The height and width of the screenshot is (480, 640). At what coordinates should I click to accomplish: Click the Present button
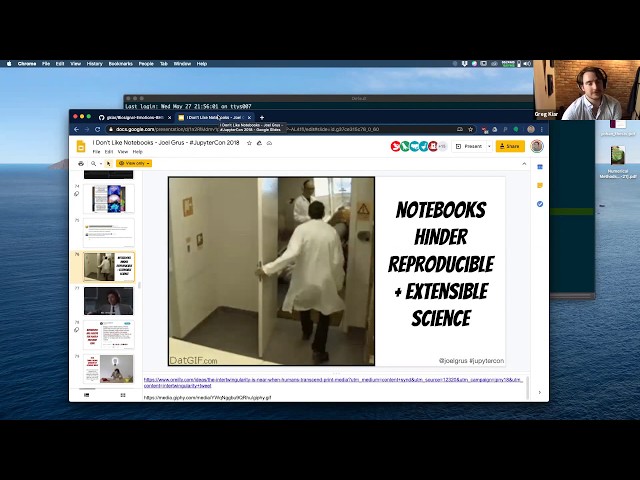click(x=469, y=146)
